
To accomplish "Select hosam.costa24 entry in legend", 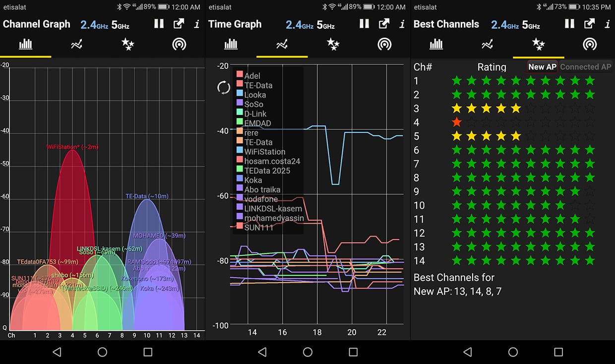I will pyautogui.click(x=268, y=161).
